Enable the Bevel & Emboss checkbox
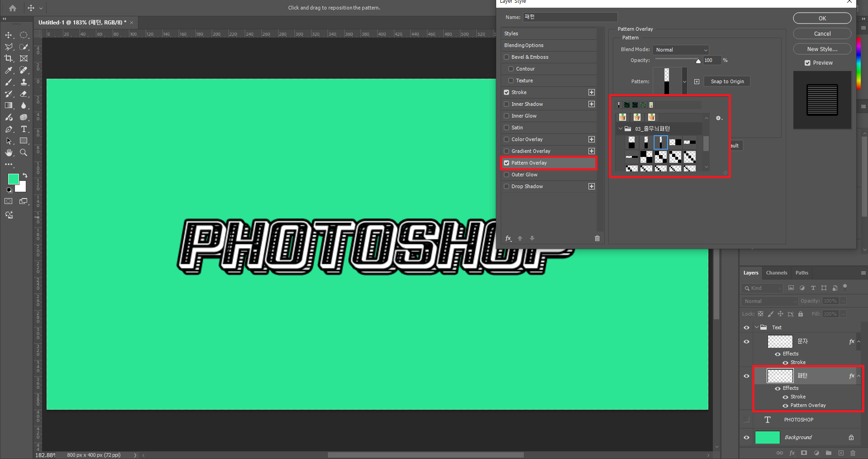 507,57
